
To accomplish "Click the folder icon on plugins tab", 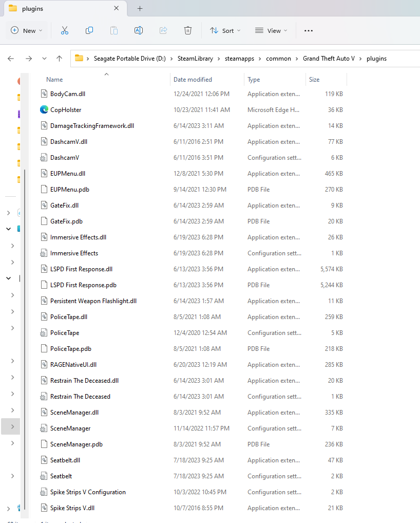I will pyautogui.click(x=13, y=8).
